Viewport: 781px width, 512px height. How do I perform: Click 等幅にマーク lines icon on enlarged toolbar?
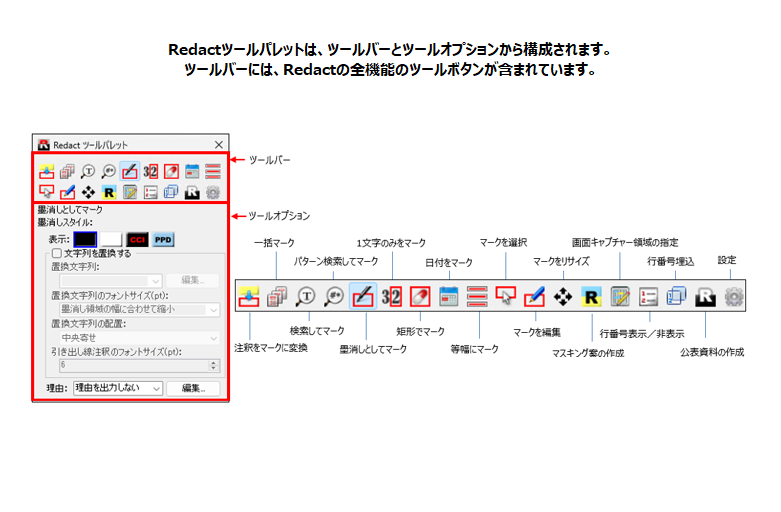[x=477, y=297]
